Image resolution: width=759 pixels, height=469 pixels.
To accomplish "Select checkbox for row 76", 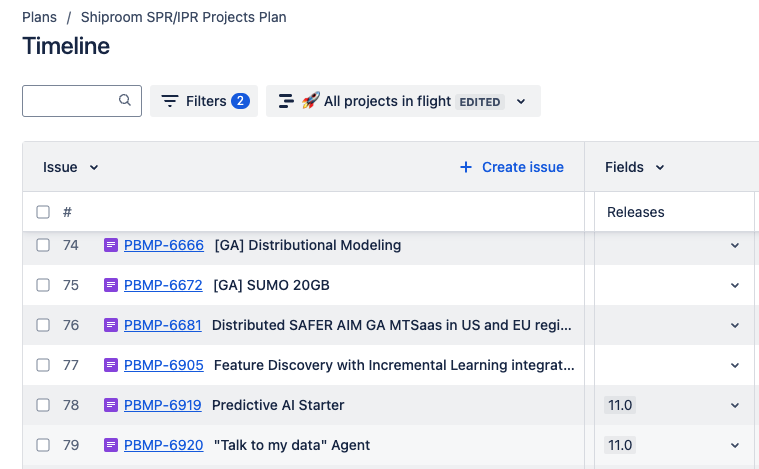I will point(43,325).
